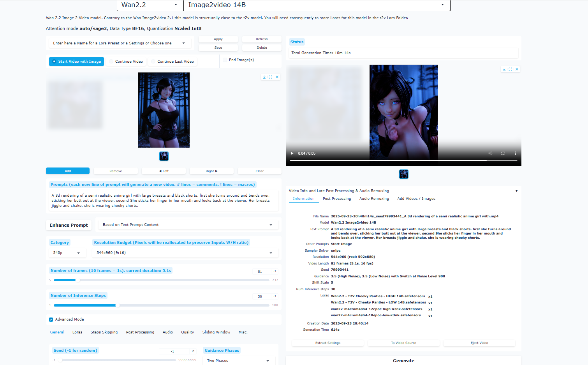The width and height of the screenshot is (588, 365).
Task: Open the Two Phases guidance dropdown
Action: (x=238, y=361)
